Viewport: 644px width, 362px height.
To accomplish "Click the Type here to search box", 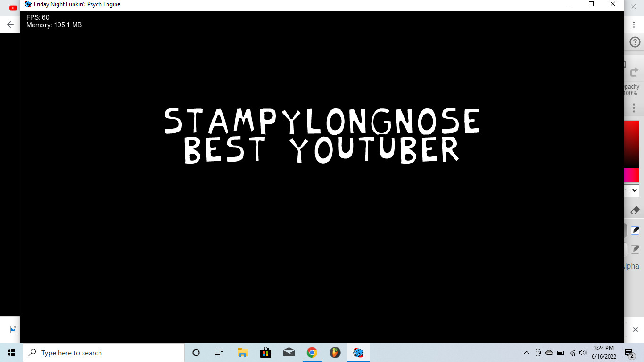I will [104, 353].
